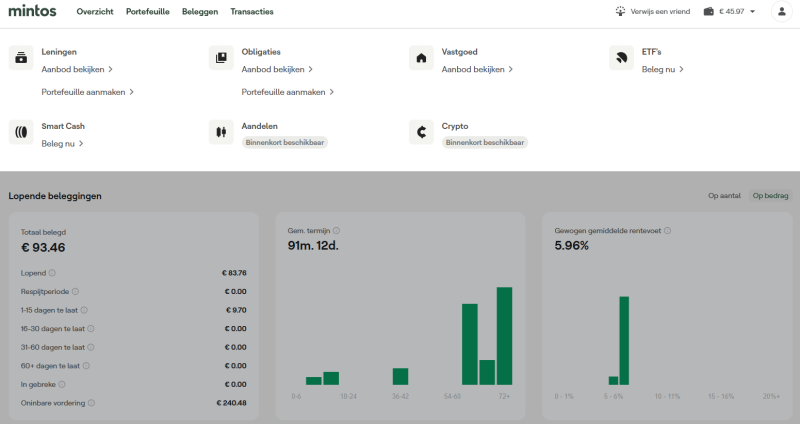This screenshot has width=800, height=424.
Task: Go to the Transacties menu
Action: (x=251, y=12)
